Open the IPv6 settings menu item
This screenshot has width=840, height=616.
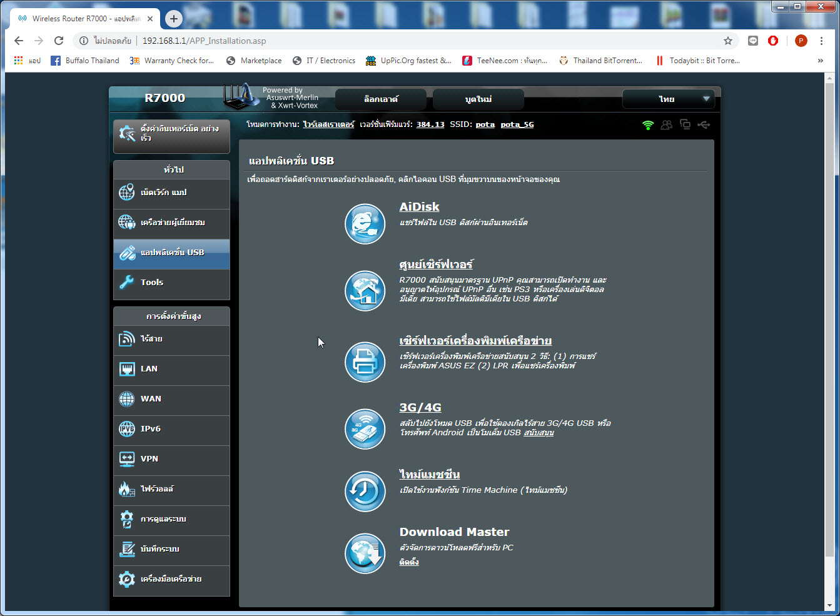(x=171, y=429)
